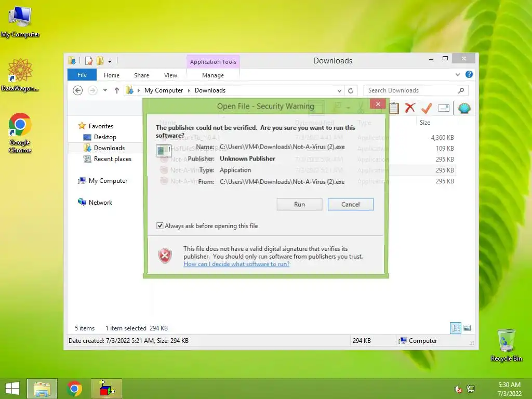Click the network tray icon
Screen dimensions: 532x399
(471, 389)
